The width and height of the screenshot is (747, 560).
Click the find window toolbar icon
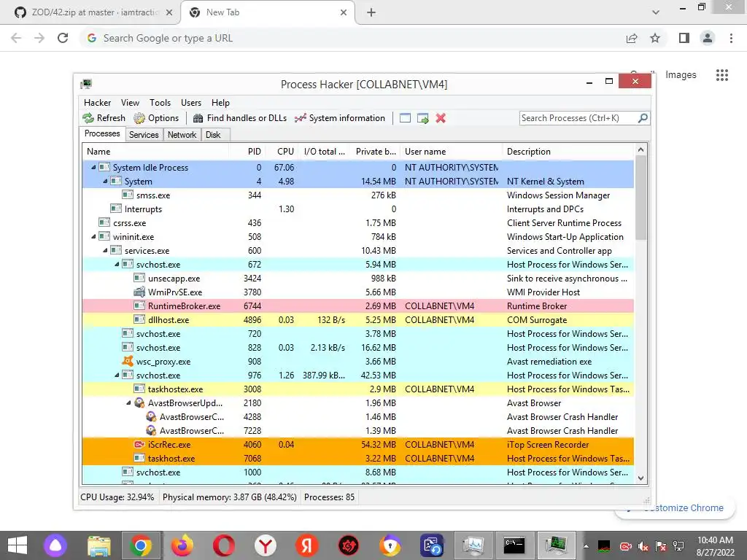point(405,118)
